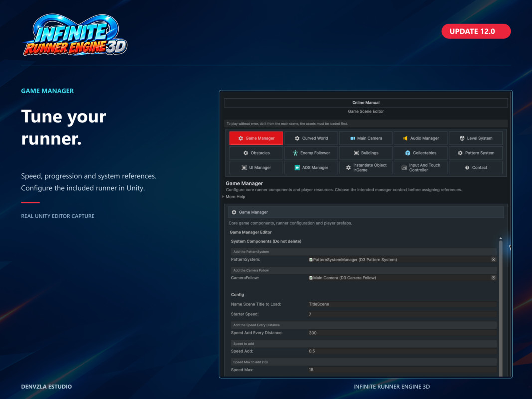Switch to the Pattern System tab
This screenshot has width=532, height=399.
tap(475, 153)
